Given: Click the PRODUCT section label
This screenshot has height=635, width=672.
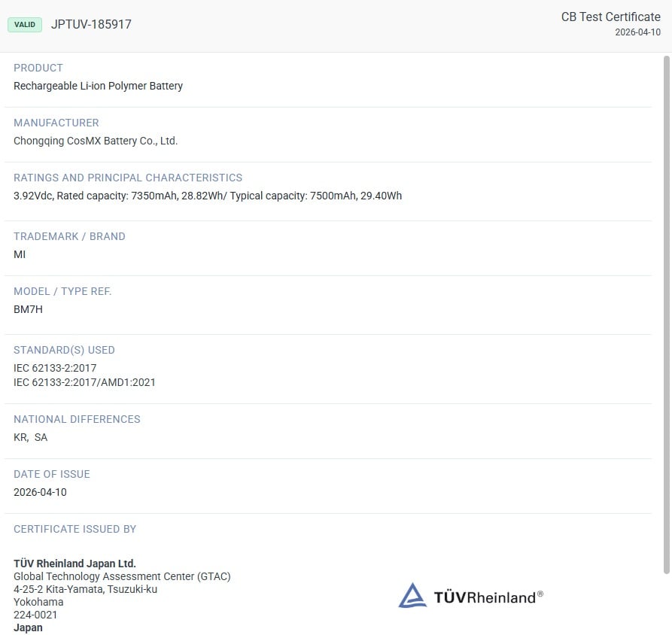Looking at the screenshot, I should [x=38, y=68].
